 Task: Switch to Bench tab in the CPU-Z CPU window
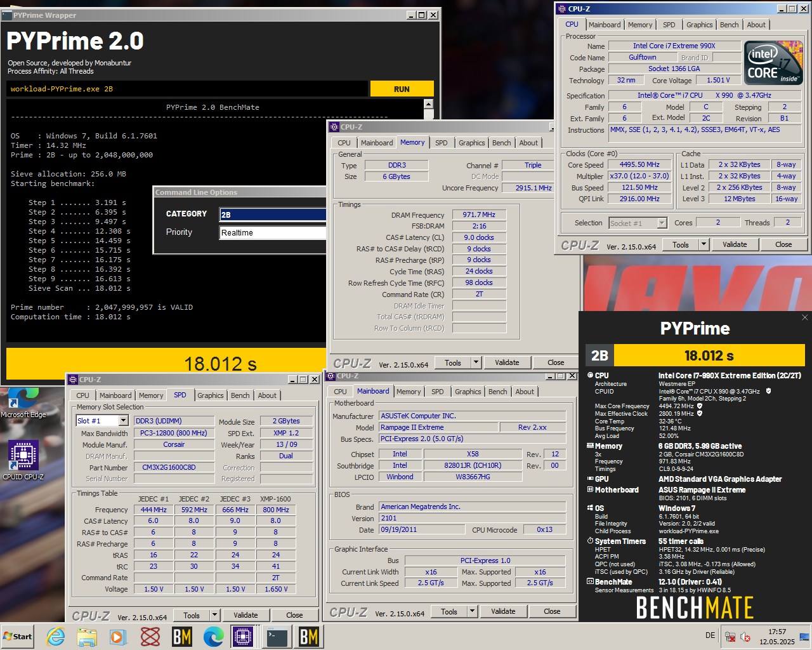[729, 25]
